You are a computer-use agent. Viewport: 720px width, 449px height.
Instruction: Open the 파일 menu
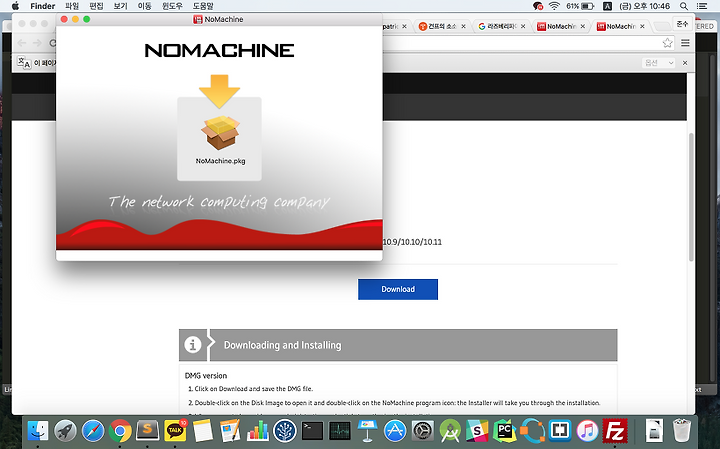point(72,6)
